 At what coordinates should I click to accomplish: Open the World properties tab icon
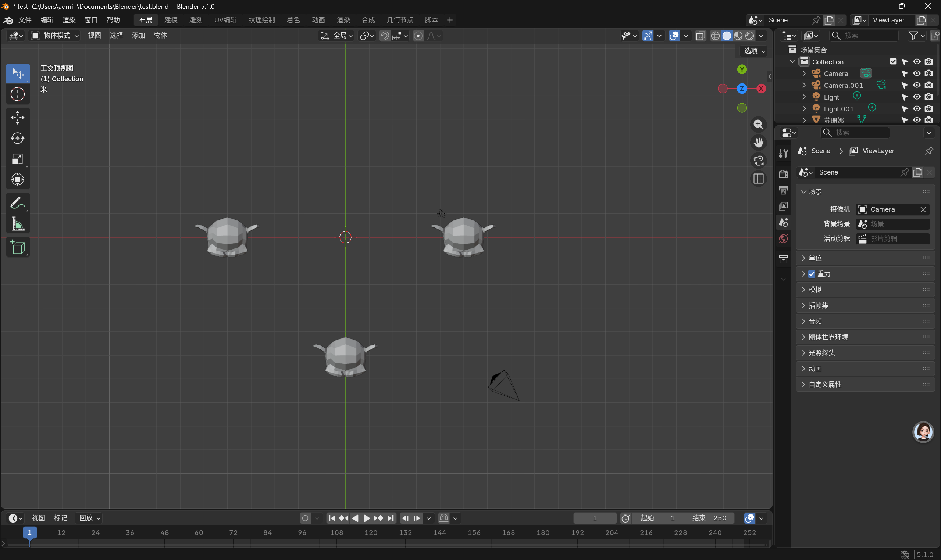point(783,239)
